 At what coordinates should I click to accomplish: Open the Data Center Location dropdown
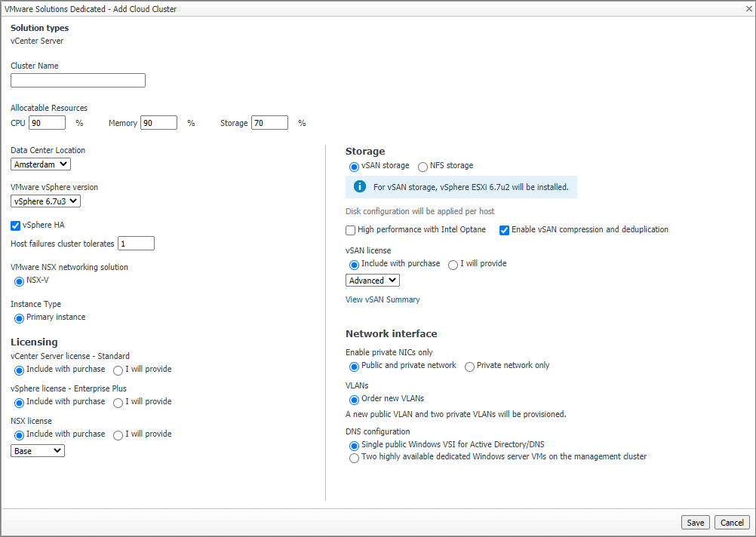coord(41,164)
